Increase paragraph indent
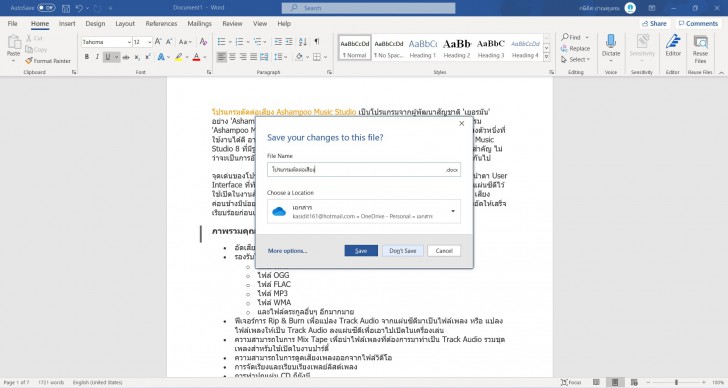 click(289, 42)
